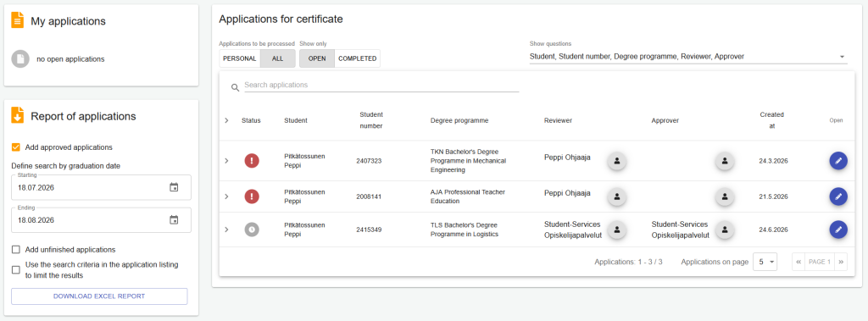Show only OPEN applications
This screenshot has width=868, height=321.
[317, 58]
